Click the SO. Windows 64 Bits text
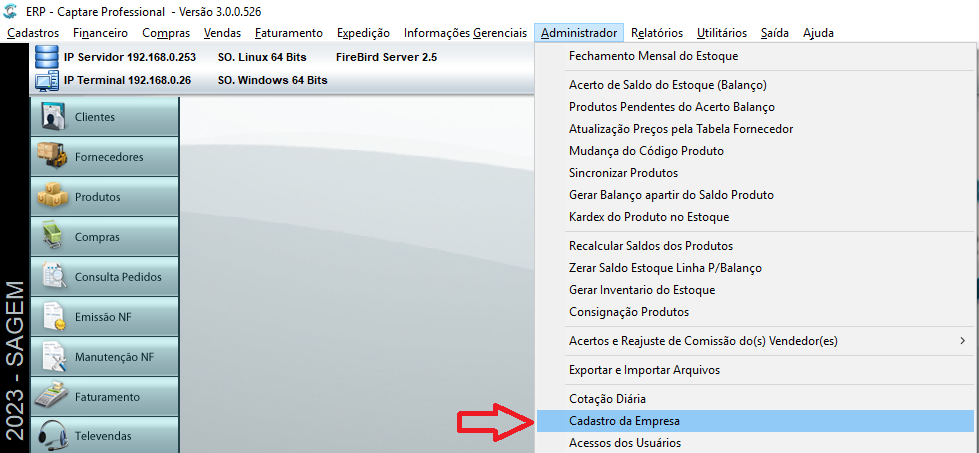Image resolution: width=979 pixels, height=453 pixels. tap(272, 80)
